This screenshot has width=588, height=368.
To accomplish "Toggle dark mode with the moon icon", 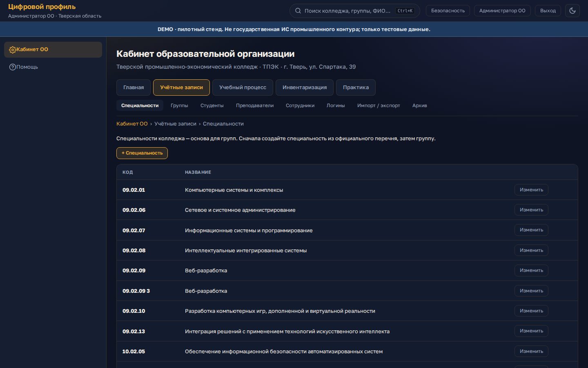I will click(572, 11).
